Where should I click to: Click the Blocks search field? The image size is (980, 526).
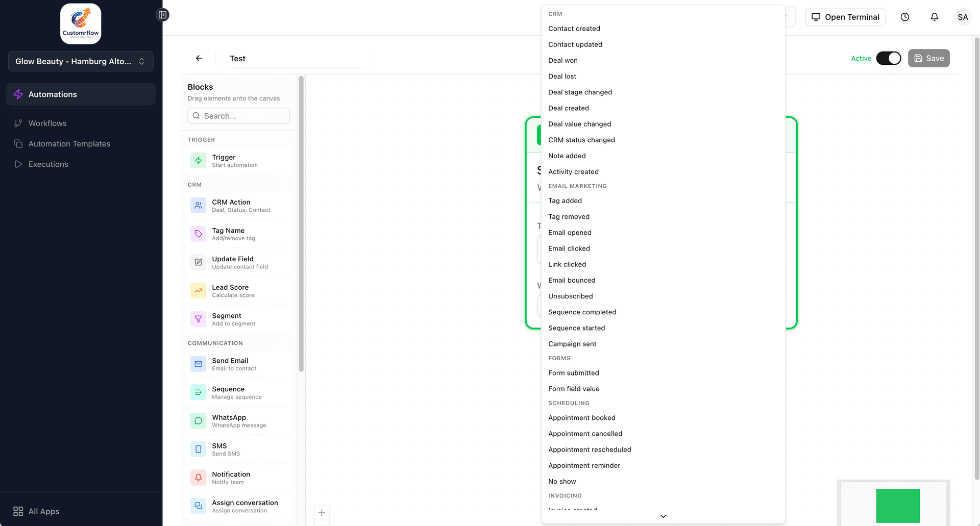[x=238, y=116]
